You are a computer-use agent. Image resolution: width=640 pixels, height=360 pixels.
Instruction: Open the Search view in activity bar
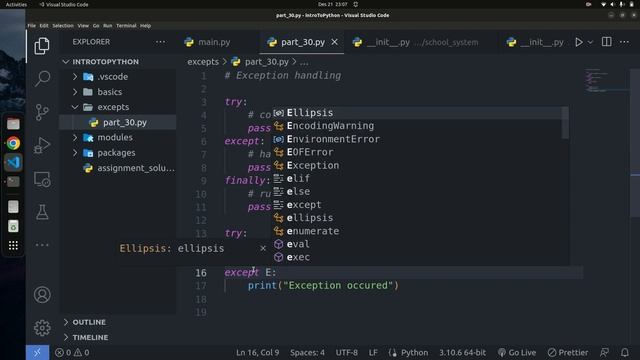pyautogui.click(x=42, y=78)
